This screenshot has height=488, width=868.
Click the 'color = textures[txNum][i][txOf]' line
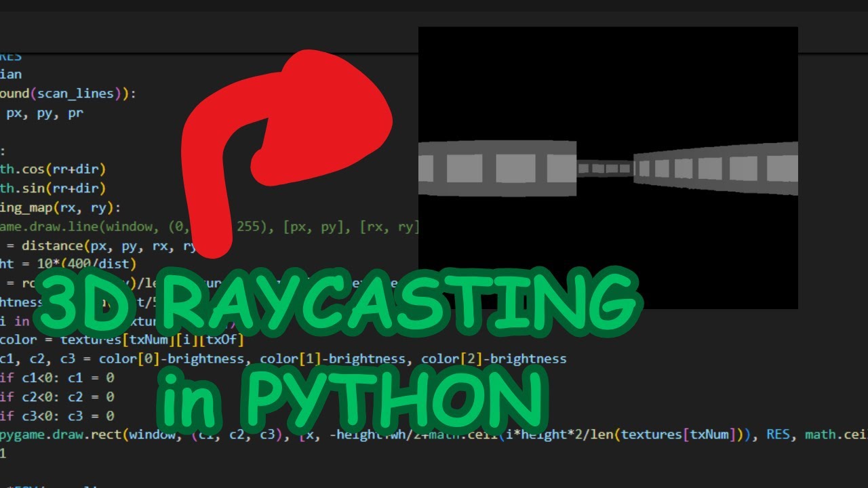point(121,340)
